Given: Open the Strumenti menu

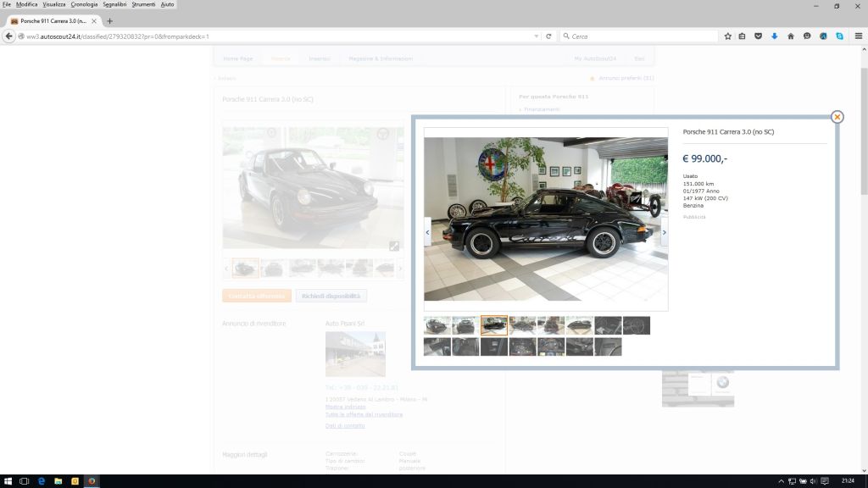Looking at the screenshot, I should 143,4.
